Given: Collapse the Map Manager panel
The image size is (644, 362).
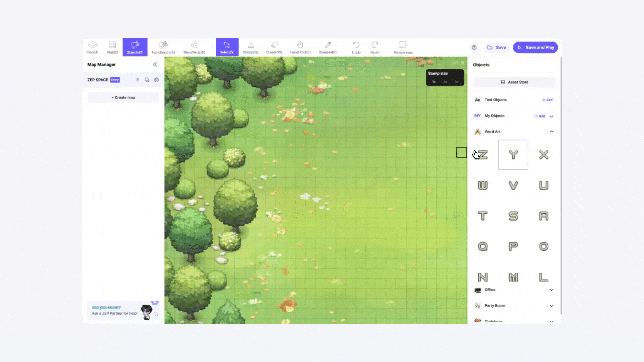Looking at the screenshot, I should tap(155, 64).
